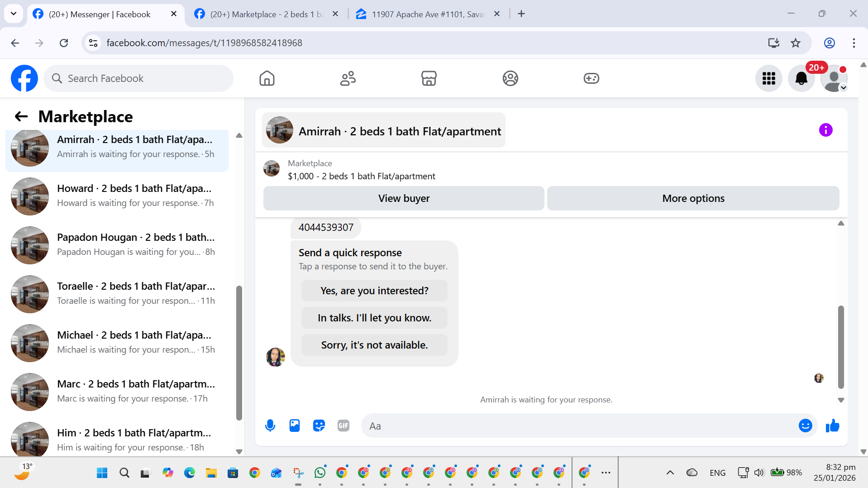Click the View buyer button
This screenshot has width=868, height=488.
(404, 198)
